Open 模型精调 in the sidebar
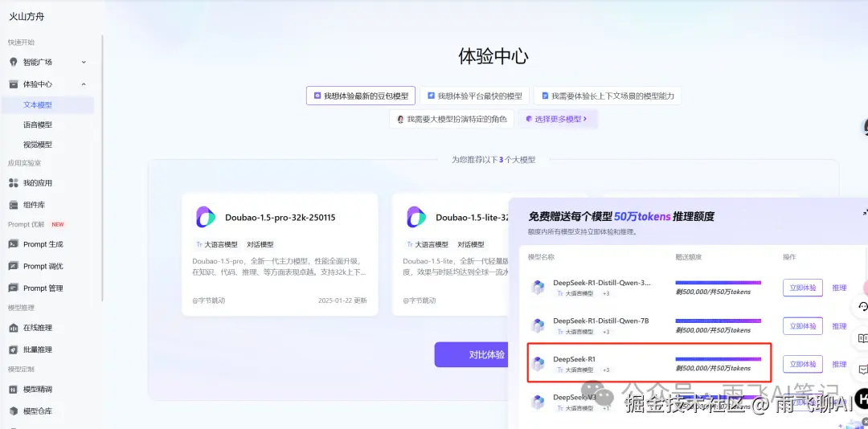Viewport: 868px width, 429px height. coord(38,389)
